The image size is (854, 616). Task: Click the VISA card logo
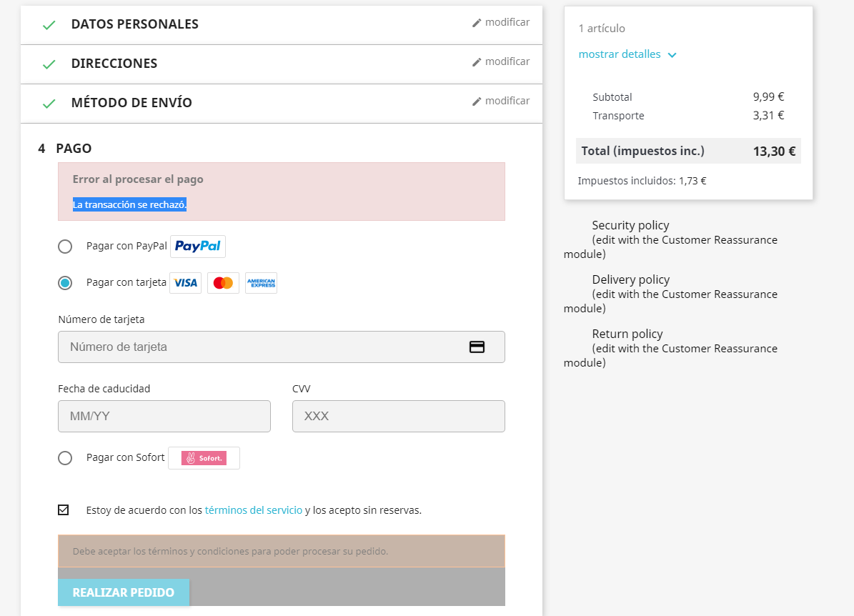(185, 283)
